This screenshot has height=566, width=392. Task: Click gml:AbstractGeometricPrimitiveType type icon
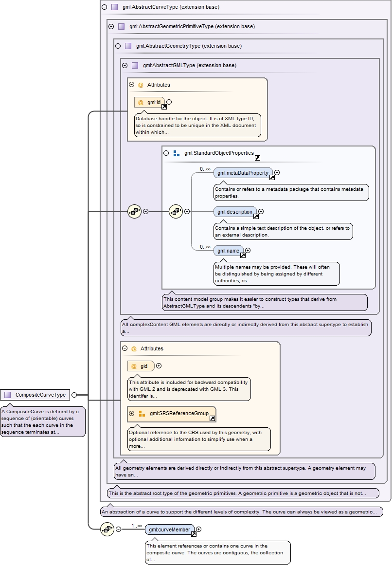coord(122,26)
